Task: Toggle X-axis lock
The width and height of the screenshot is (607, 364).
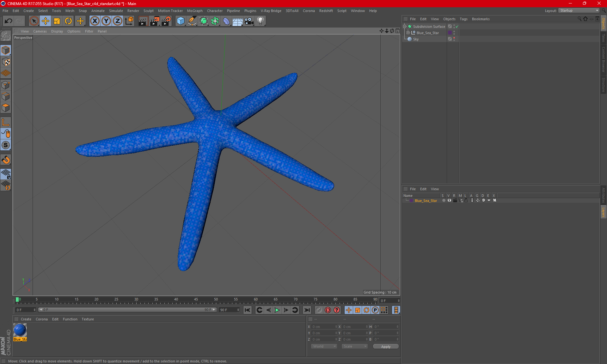Action: (95, 21)
